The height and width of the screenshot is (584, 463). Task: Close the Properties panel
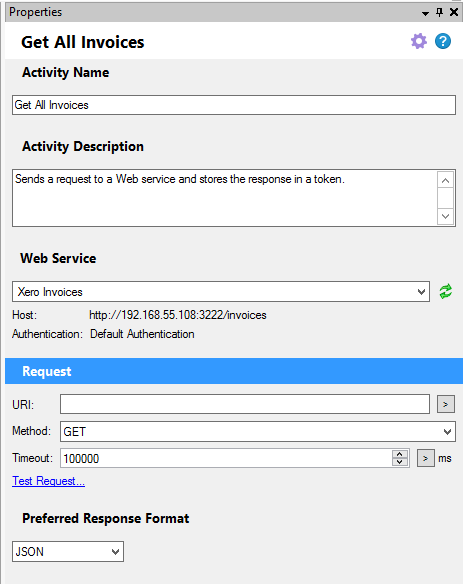click(454, 12)
